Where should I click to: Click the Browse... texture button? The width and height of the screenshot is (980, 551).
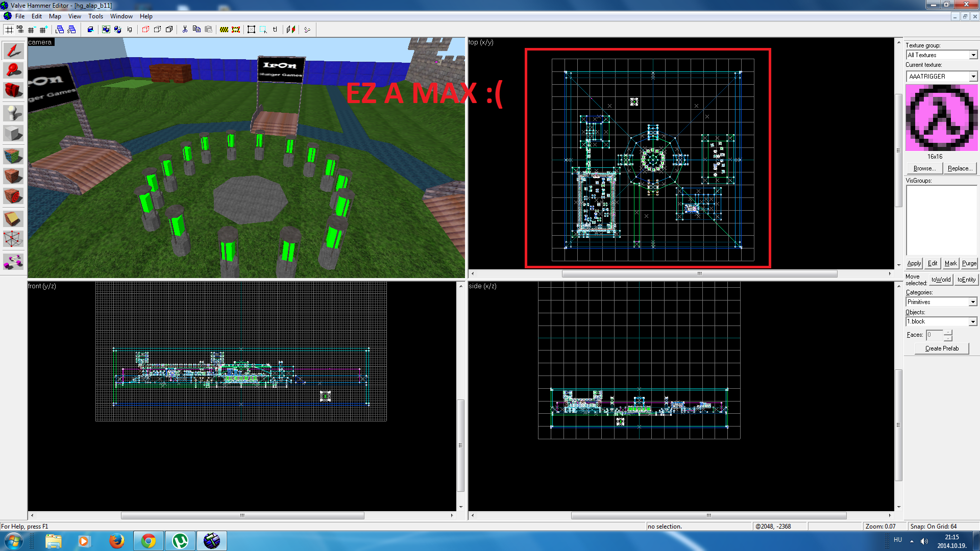tap(924, 168)
